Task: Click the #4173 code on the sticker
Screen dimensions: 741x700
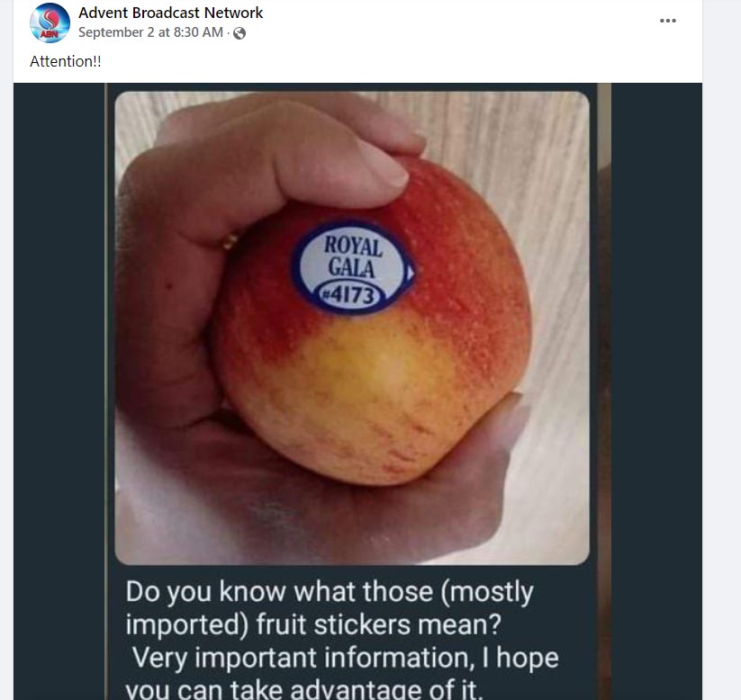Action: [351, 295]
